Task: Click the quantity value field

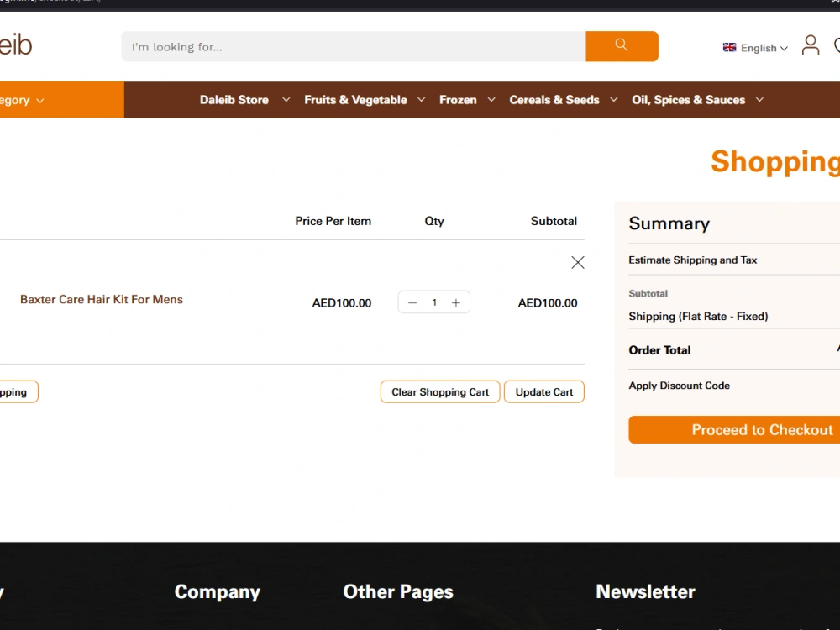Action: tap(434, 302)
